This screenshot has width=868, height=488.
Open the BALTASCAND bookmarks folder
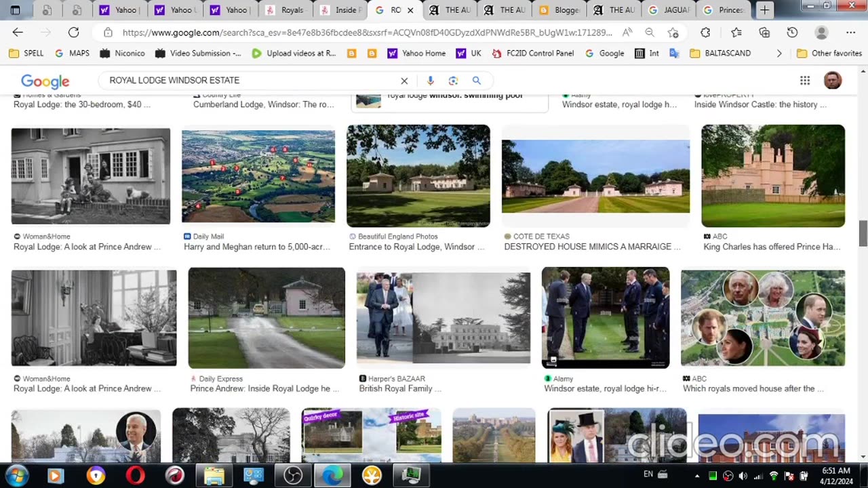pos(720,53)
